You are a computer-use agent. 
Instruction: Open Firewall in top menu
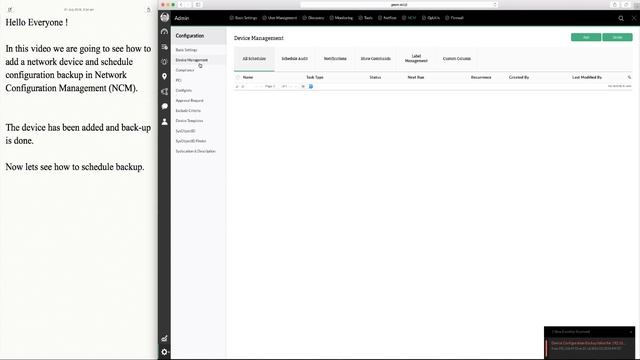pos(454,18)
